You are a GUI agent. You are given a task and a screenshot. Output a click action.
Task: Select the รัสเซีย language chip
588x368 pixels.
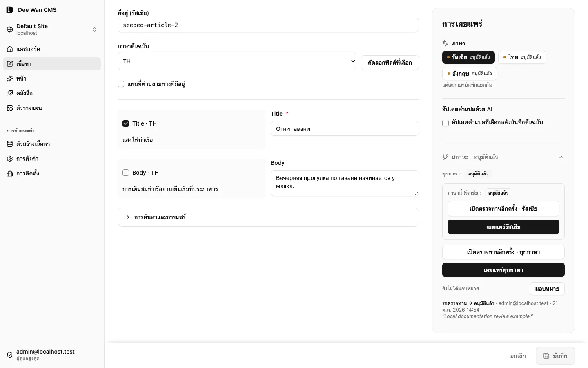click(x=468, y=57)
